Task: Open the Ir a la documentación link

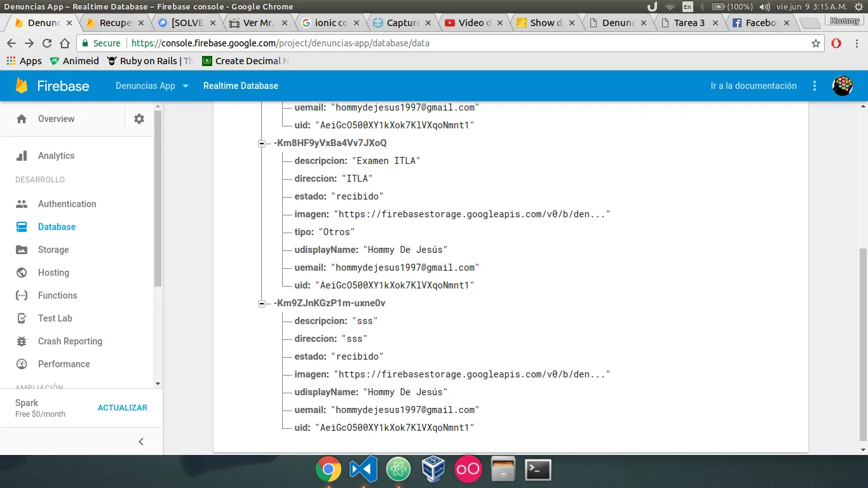Action: tap(754, 86)
